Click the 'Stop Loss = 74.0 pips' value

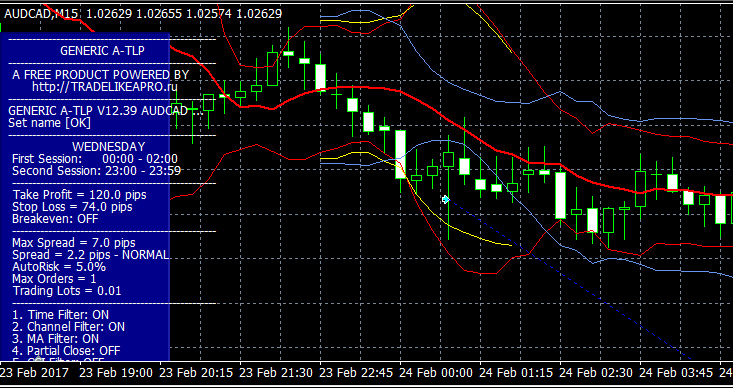(x=72, y=206)
